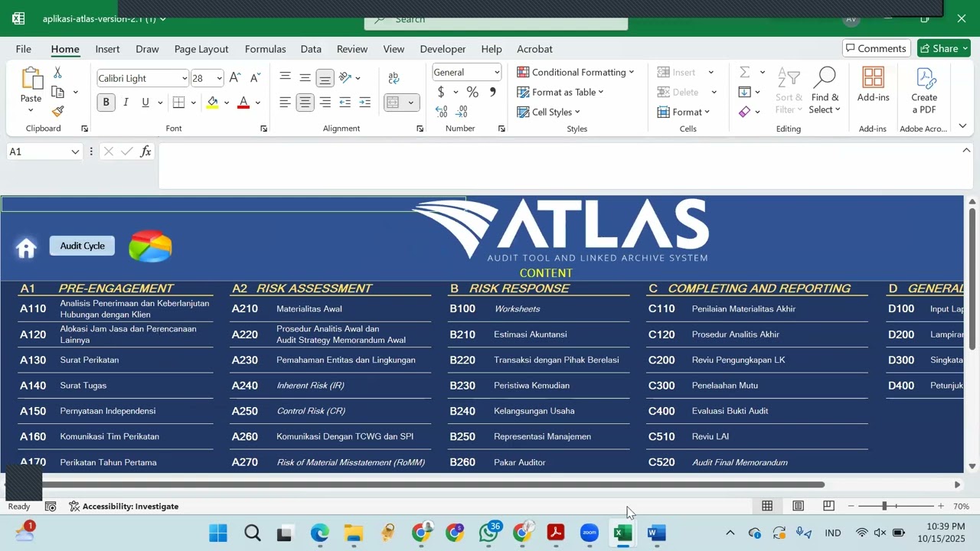The width and height of the screenshot is (980, 551).
Task: Click the Cut scissors icon
Action: pyautogui.click(x=57, y=73)
